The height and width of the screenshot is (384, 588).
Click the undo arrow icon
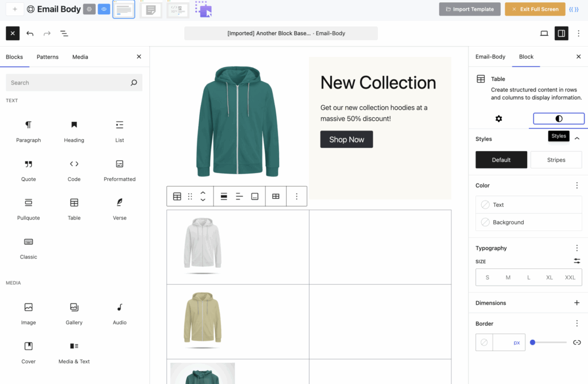pos(30,33)
